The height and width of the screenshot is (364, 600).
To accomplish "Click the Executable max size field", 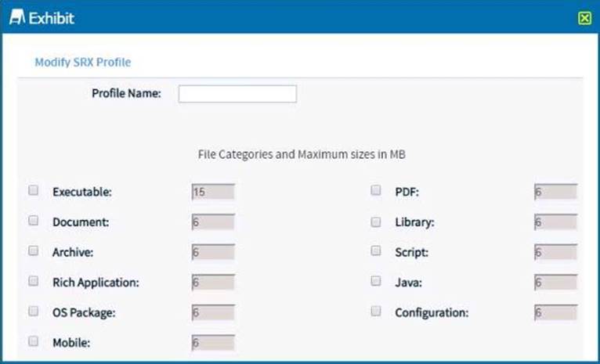I will pyautogui.click(x=213, y=192).
